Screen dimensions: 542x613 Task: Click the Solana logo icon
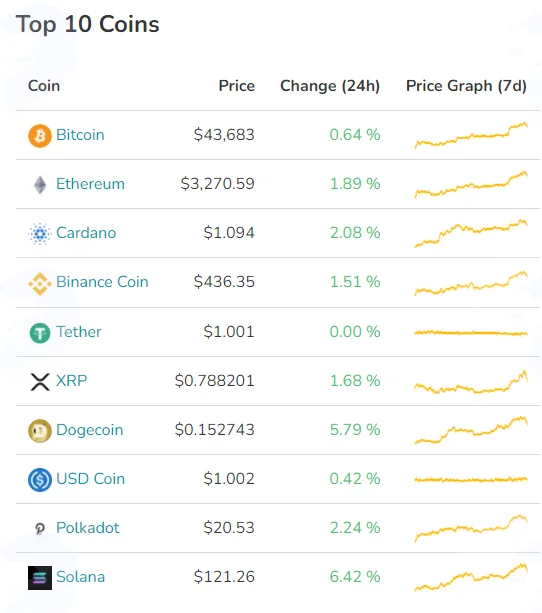click(x=40, y=578)
